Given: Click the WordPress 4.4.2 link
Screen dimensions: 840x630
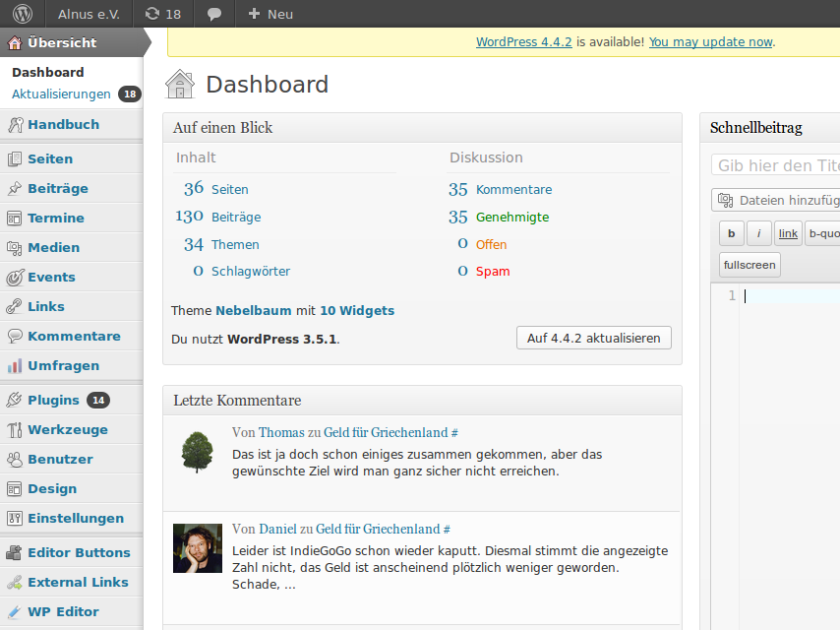Looking at the screenshot, I should (x=524, y=41).
